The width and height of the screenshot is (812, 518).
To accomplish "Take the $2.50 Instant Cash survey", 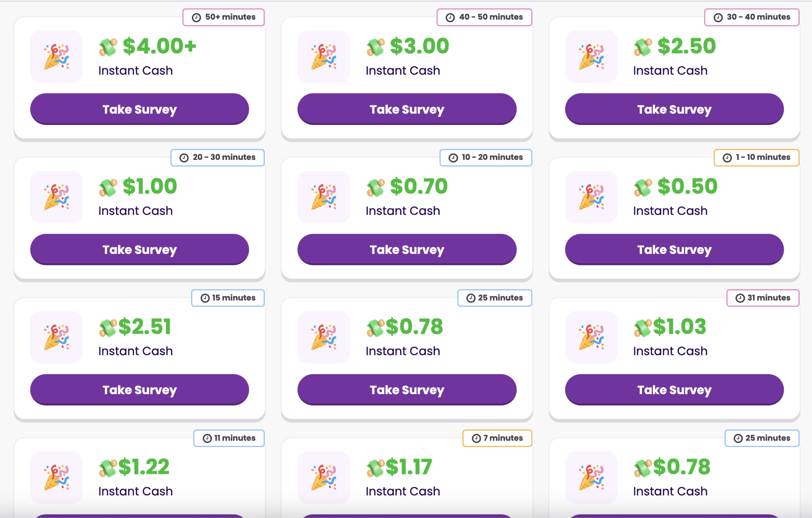I will pyautogui.click(x=674, y=109).
